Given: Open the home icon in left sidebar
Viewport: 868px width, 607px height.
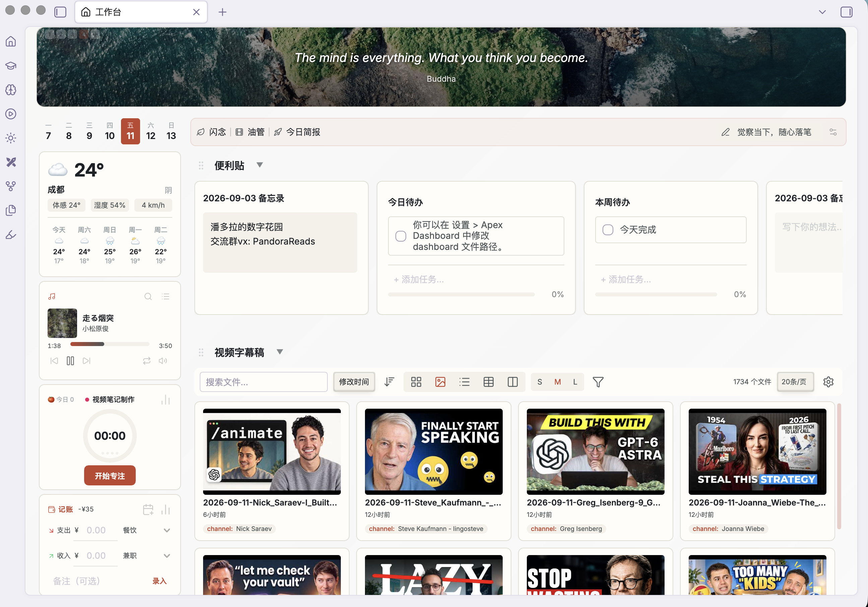Looking at the screenshot, I should click(11, 41).
